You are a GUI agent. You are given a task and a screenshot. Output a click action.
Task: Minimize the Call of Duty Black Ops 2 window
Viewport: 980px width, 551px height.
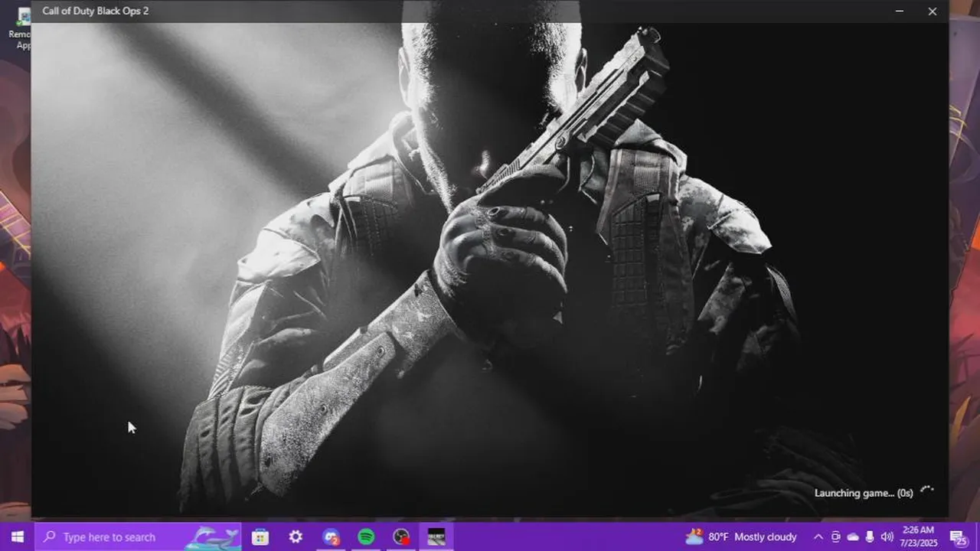pos(900,11)
